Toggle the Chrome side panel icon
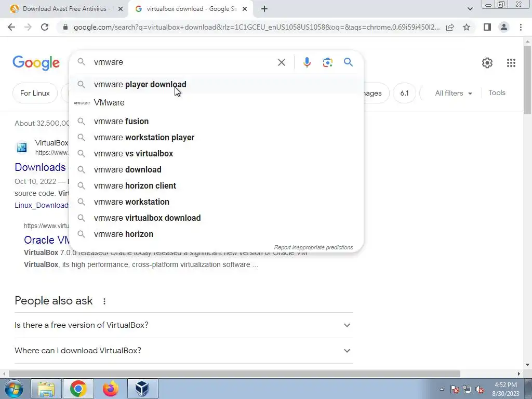The width and height of the screenshot is (532, 399). click(487, 27)
